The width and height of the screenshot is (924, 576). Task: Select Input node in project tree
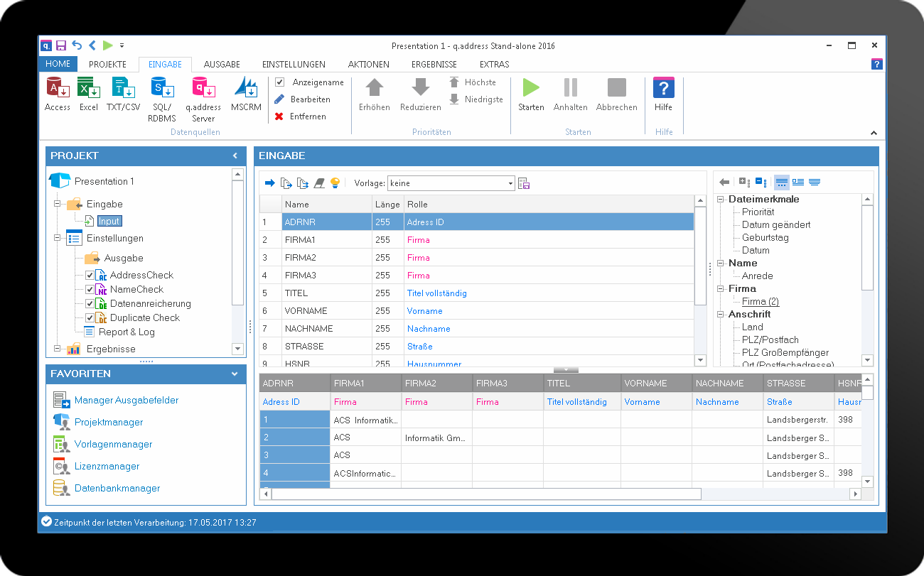tap(109, 222)
